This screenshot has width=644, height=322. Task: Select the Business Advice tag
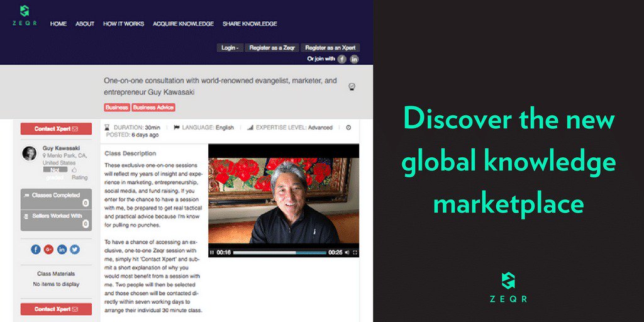pyautogui.click(x=153, y=108)
